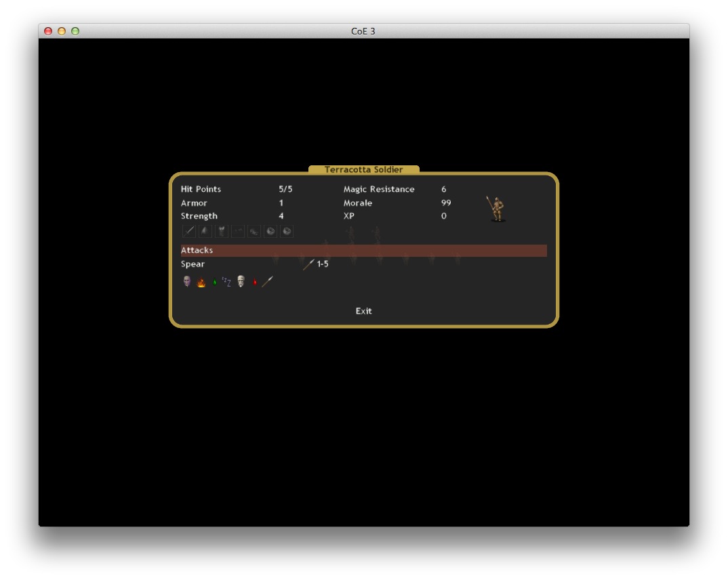Viewport: 728px width, 580px height.
Task: Select the first ring equipment slot
Action: pyautogui.click(x=270, y=231)
